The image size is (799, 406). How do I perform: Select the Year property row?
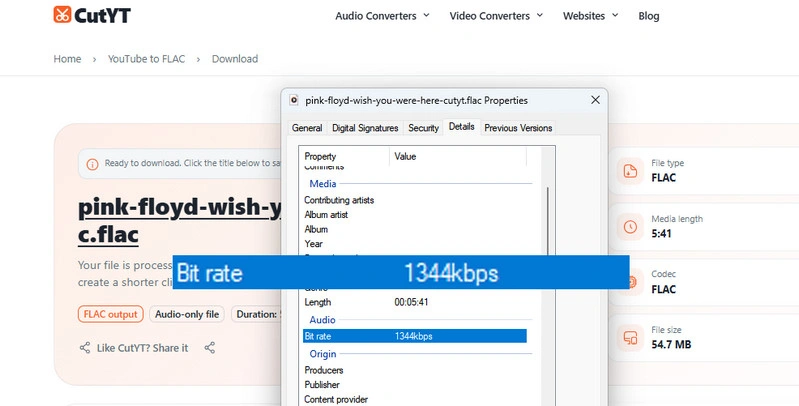414,243
